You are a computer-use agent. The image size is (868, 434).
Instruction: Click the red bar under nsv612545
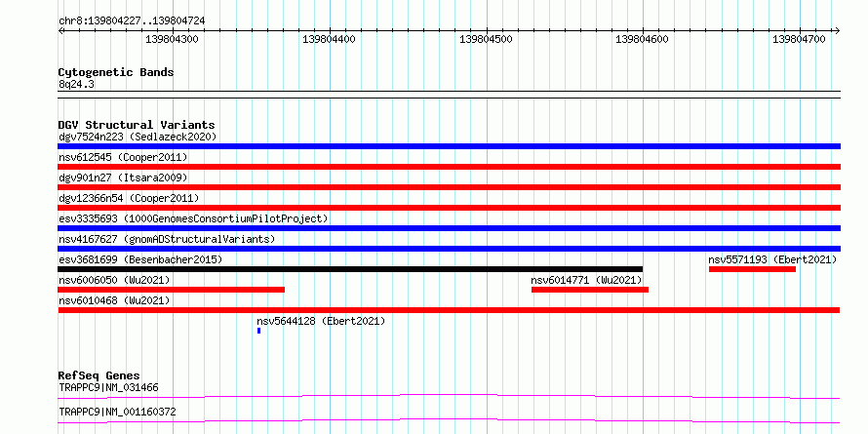point(449,167)
